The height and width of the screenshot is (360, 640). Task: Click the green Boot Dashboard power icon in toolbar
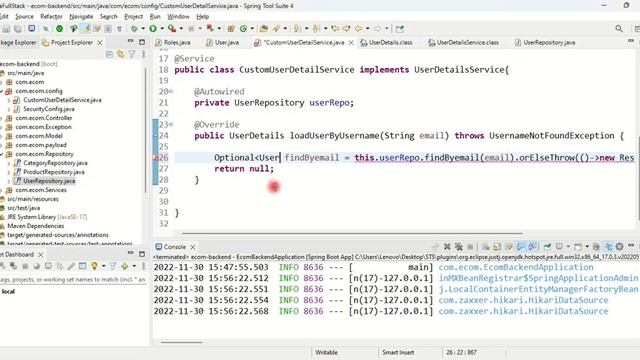point(59,29)
